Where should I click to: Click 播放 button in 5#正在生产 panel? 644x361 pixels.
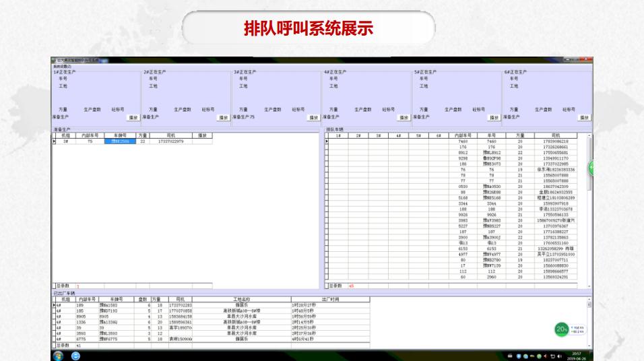pos(494,118)
